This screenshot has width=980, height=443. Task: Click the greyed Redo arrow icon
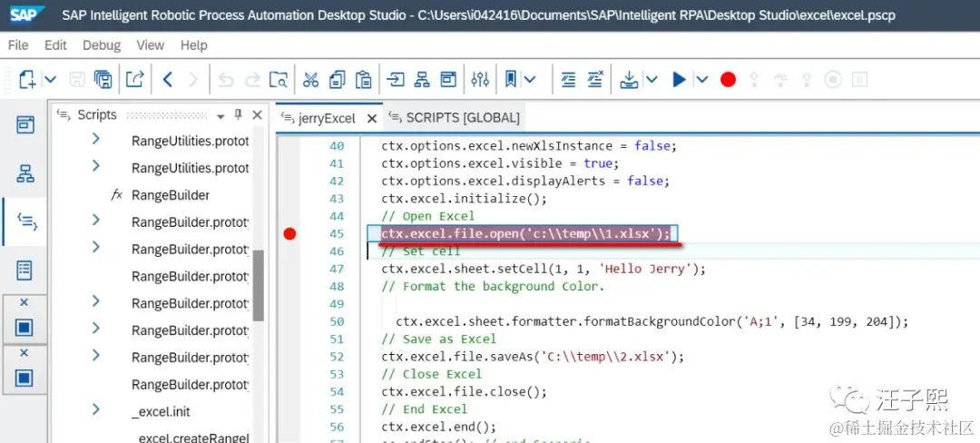click(x=252, y=79)
